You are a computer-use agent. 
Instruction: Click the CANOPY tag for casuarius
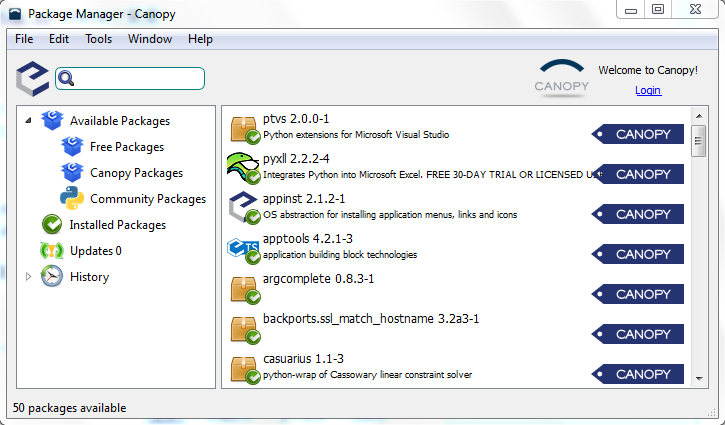(638, 374)
